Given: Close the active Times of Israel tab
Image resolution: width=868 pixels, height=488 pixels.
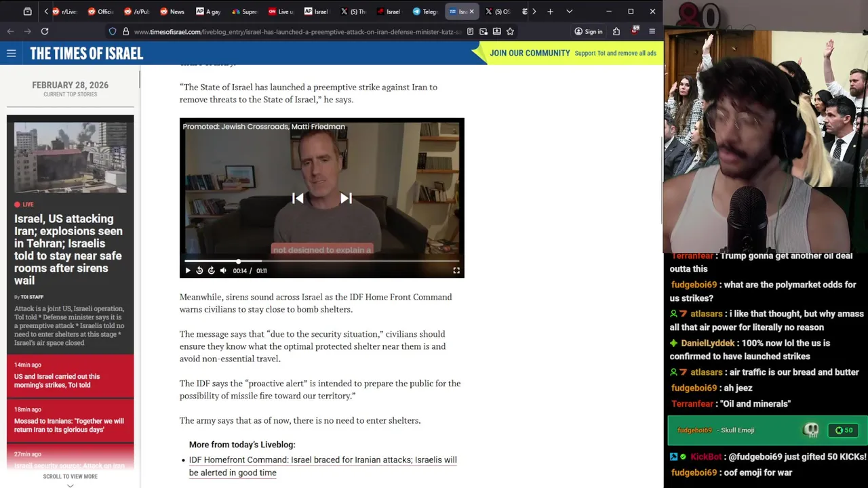Looking at the screenshot, I should click(x=472, y=12).
